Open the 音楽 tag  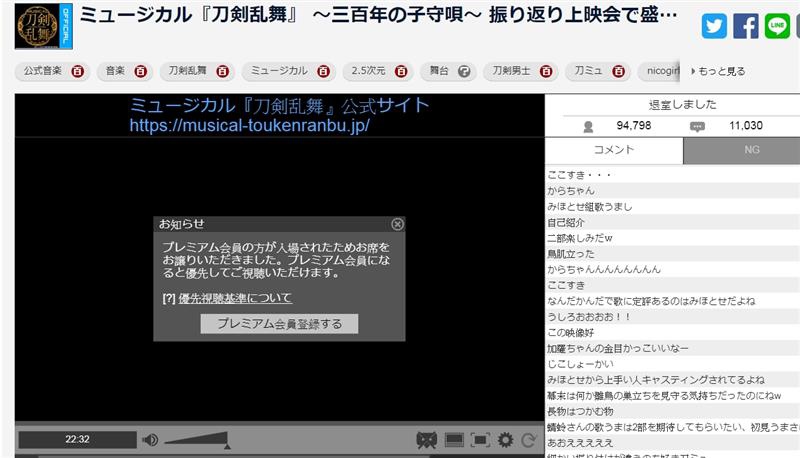[x=115, y=71]
